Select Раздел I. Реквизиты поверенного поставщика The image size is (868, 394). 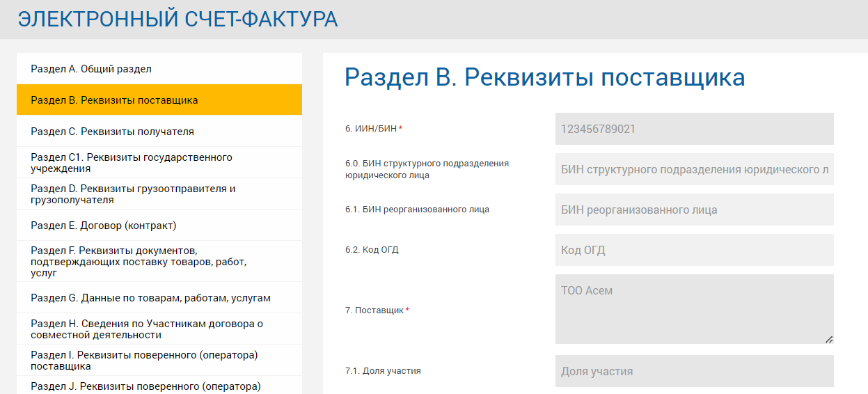tap(159, 361)
